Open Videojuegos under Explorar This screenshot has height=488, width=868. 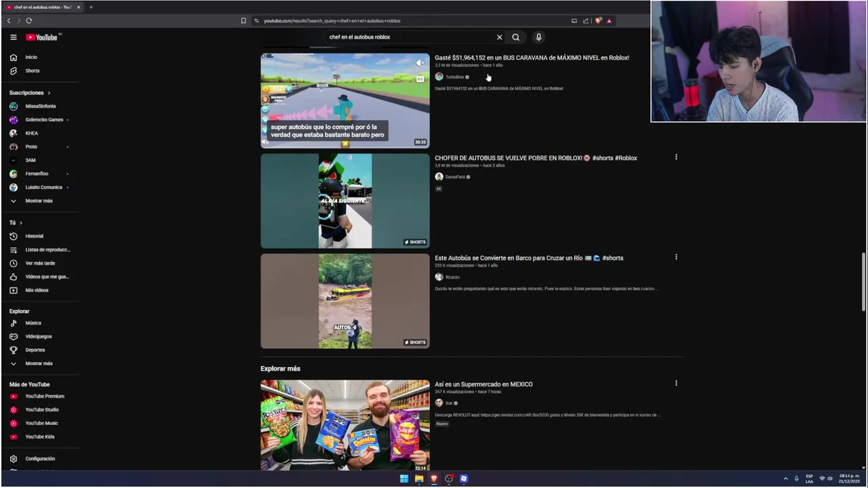[x=39, y=336]
